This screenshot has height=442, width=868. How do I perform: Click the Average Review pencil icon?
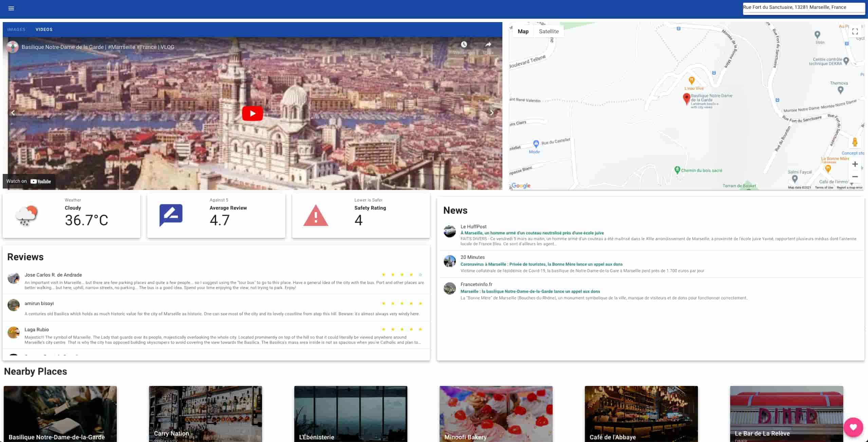[x=171, y=215]
